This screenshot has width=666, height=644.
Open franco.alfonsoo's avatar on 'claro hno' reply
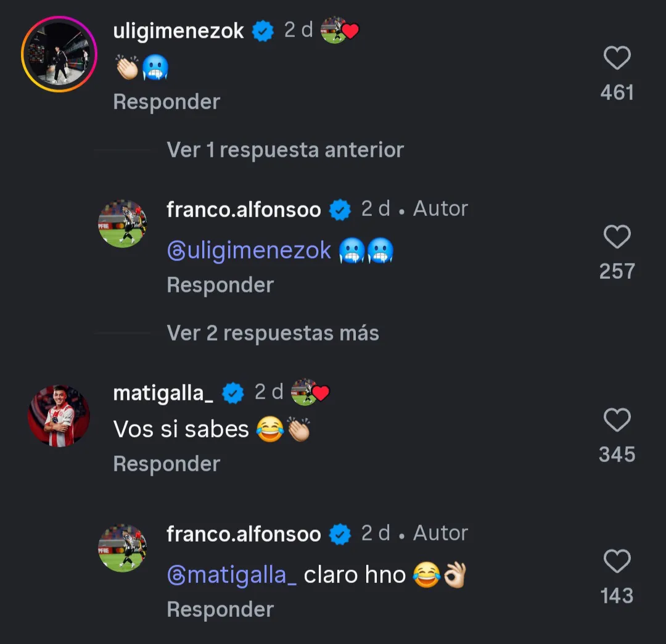tap(123, 548)
